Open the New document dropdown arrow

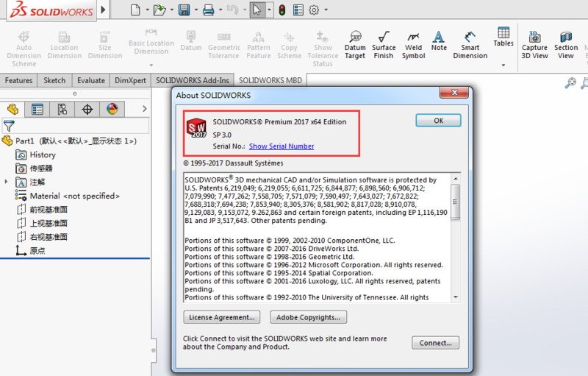[147, 10]
